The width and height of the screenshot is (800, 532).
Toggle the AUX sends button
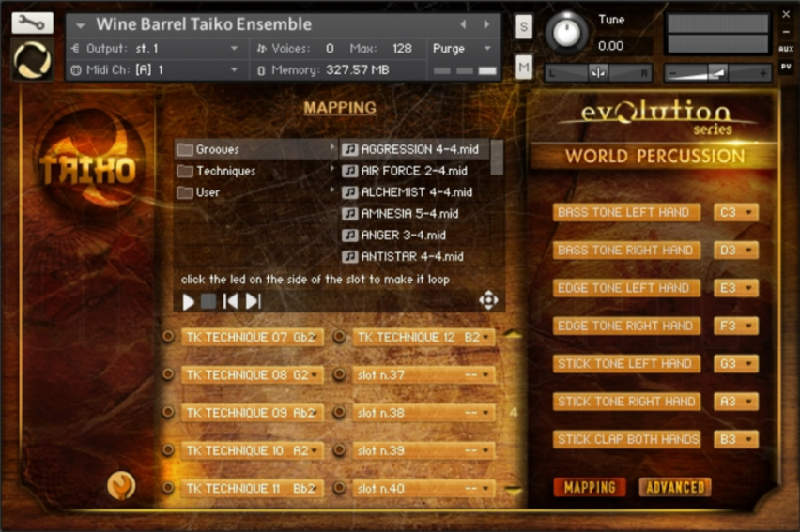(x=786, y=49)
